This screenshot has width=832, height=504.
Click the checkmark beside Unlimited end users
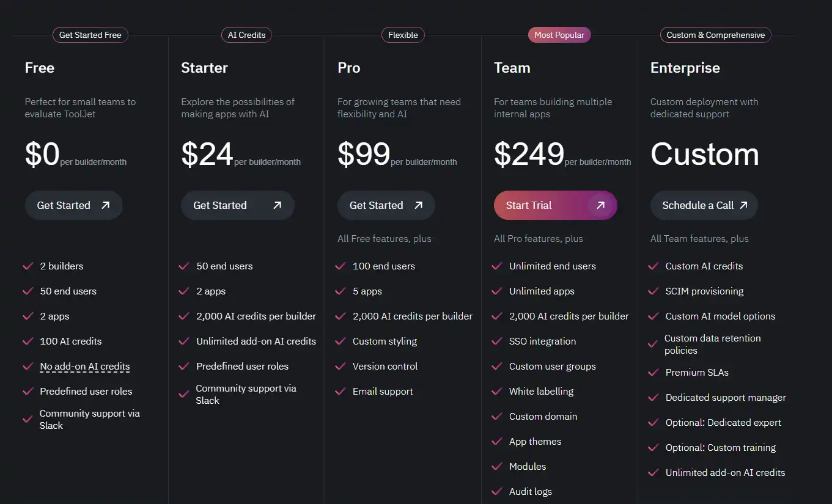coord(496,266)
